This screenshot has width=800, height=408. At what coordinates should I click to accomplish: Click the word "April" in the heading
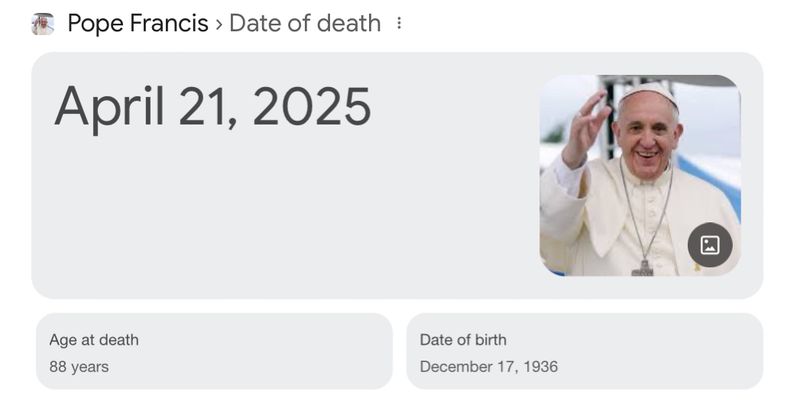109,107
